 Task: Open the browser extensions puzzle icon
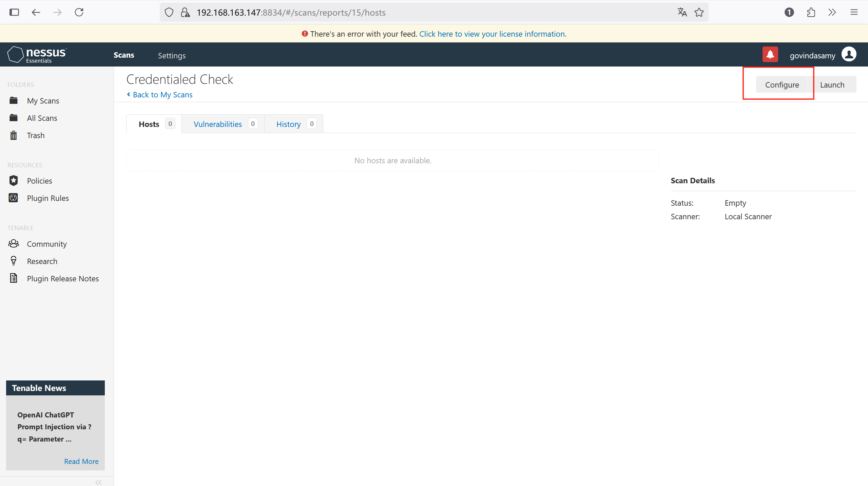[x=811, y=13]
